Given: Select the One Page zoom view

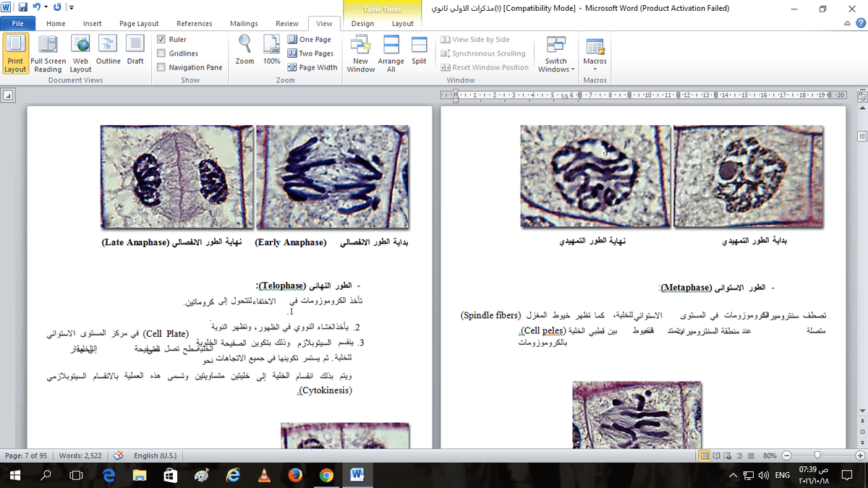Looking at the screenshot, I should 310,39.
